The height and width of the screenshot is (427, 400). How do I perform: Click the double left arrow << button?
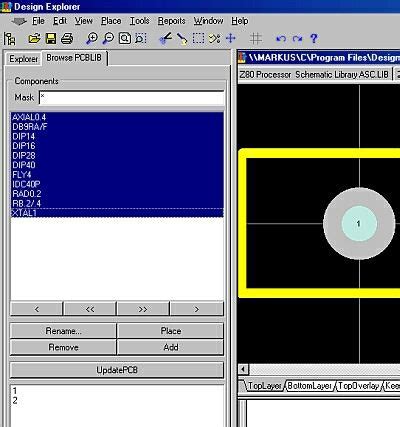point(90,309)
